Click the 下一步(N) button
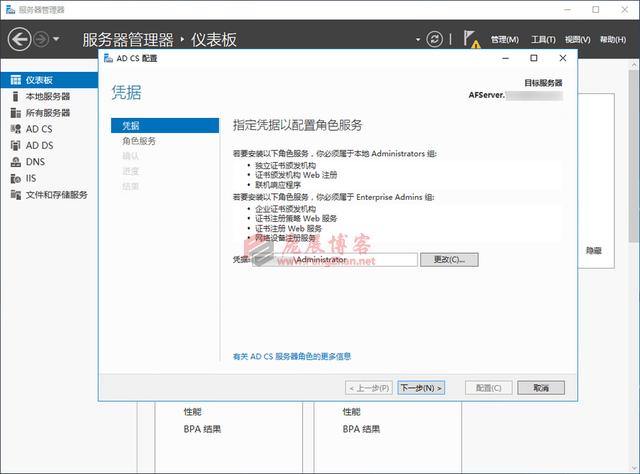 point(421,388)
